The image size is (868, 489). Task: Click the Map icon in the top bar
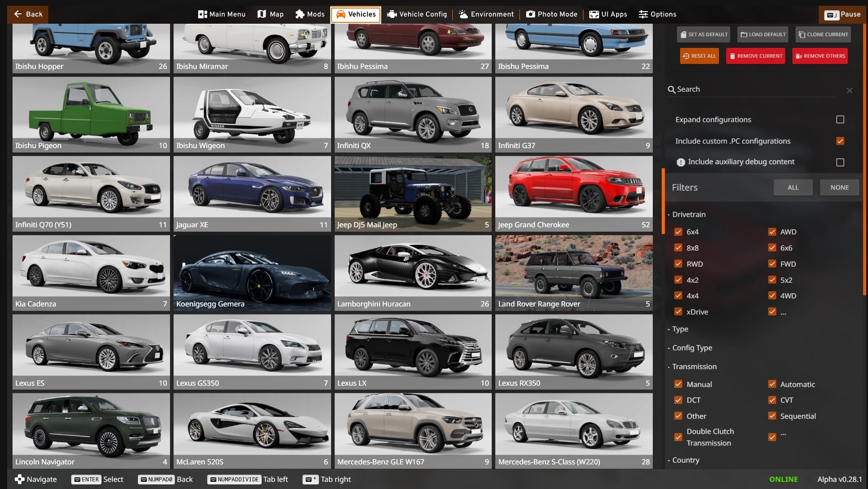(262, 14)
